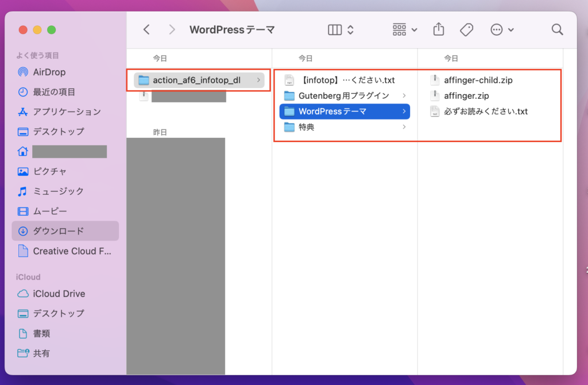Screen dimensions: 588x385
Task: Open ピクチャ in the sidebar
Action: [65, 171]
